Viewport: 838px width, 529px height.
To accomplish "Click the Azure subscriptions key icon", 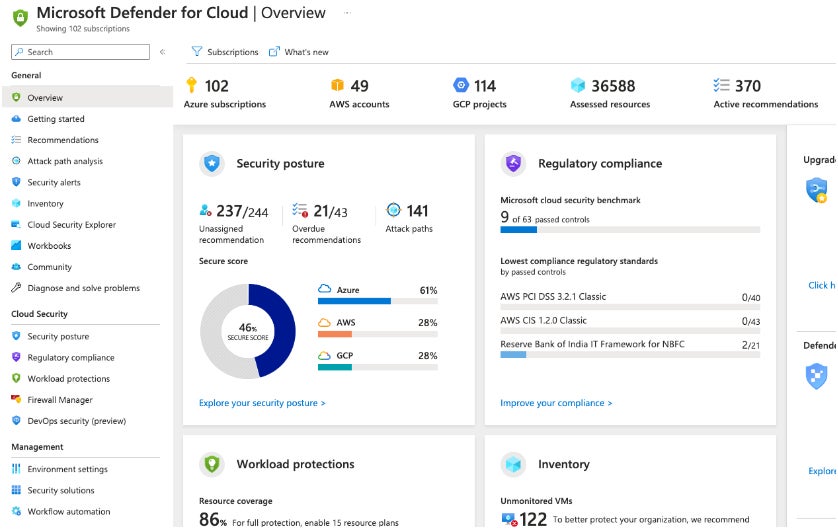I will [x=191, y=85].
